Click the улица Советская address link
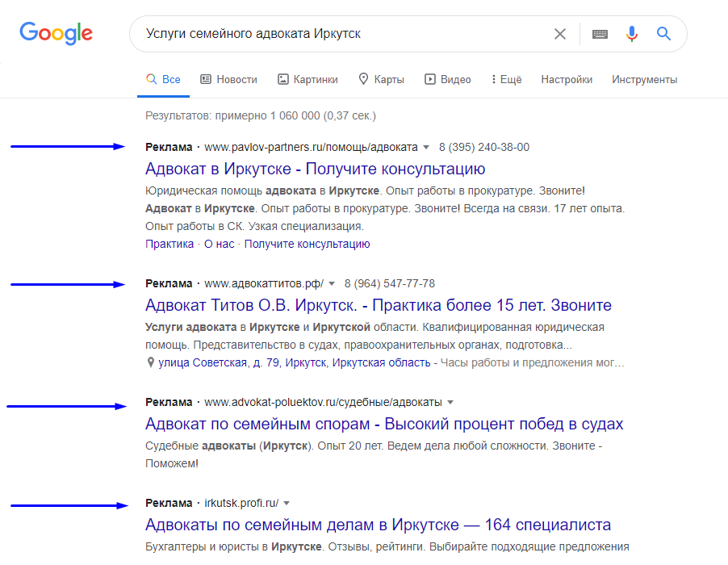Viewport: 728px width, 565px height. pos(295,362)
